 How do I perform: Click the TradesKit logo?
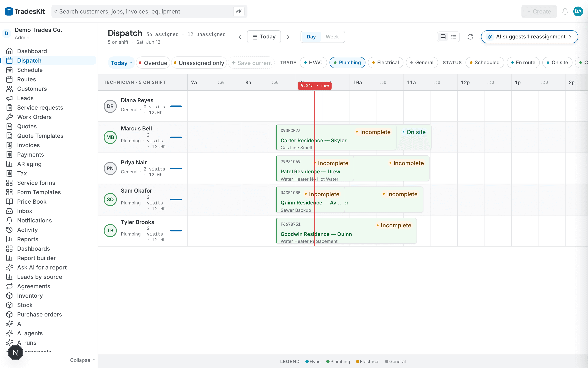tap(25, 11)
